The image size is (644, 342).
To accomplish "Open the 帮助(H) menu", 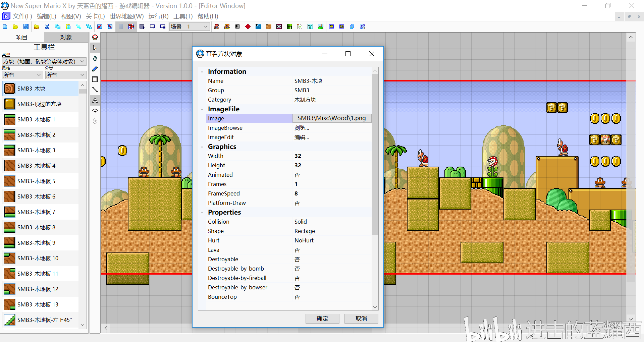I will tap(208, 16).
